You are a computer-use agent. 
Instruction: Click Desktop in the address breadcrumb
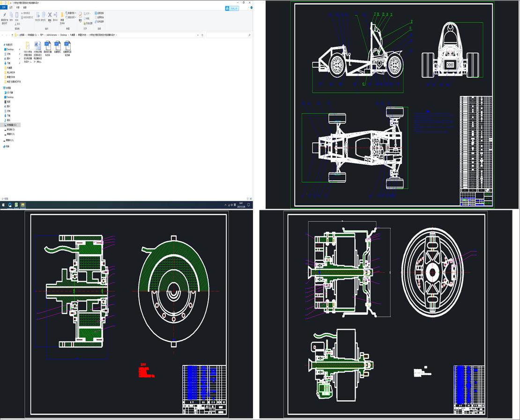pyautogui.click(x=64, y=35)
